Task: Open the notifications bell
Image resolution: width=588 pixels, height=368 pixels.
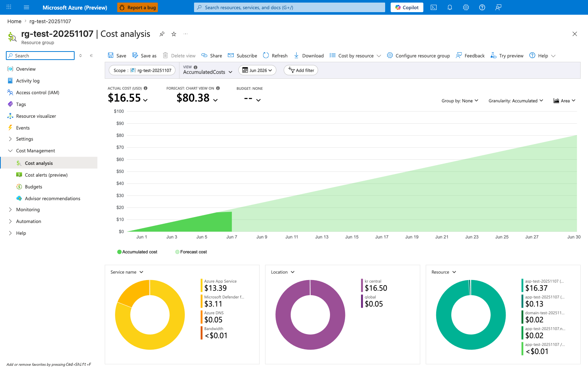Action: click(450, 7)
